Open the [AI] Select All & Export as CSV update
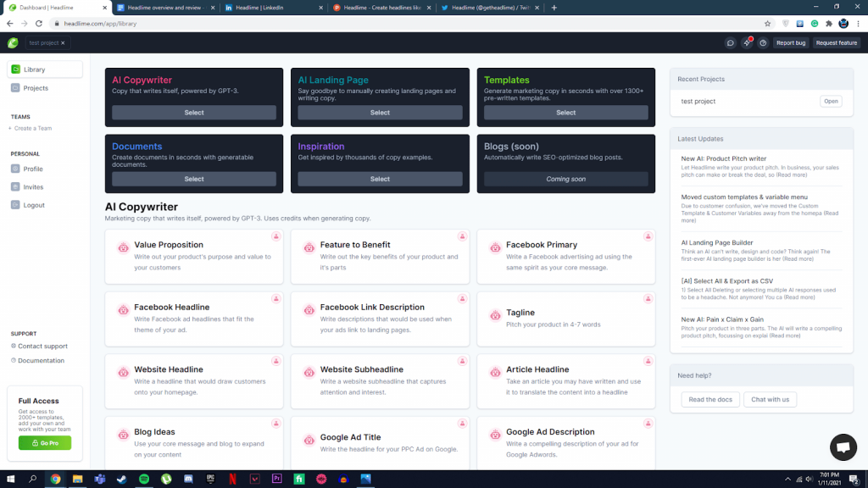868x488 pixels. (726, 281)
